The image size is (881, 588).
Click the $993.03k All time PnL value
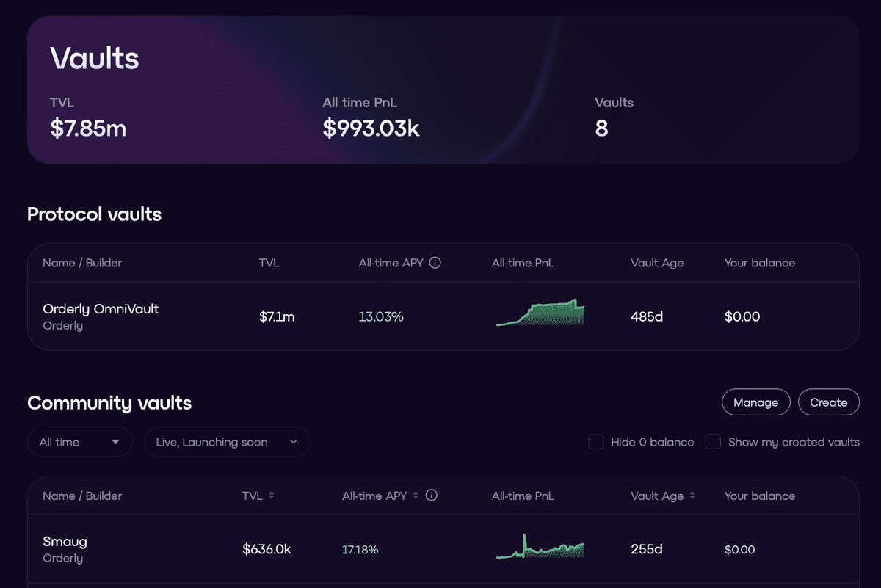click(x=371, y=128)
